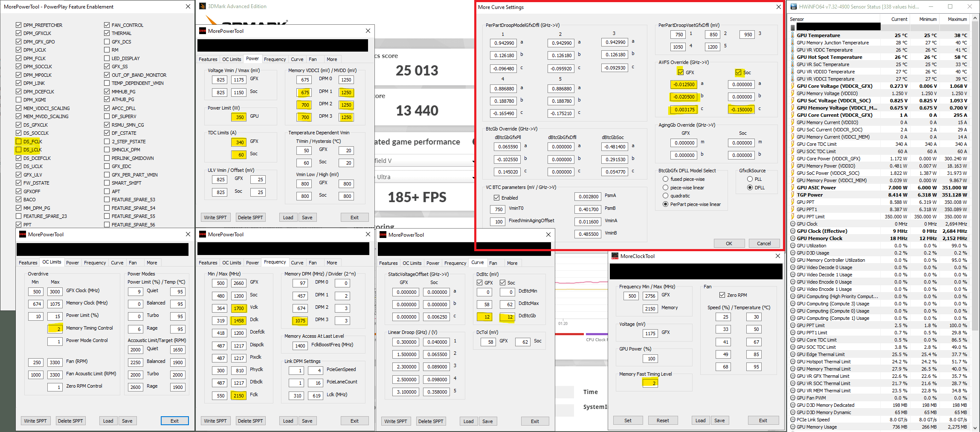Uncheck Enabled under VC BTC parameters

coord(496,198)
